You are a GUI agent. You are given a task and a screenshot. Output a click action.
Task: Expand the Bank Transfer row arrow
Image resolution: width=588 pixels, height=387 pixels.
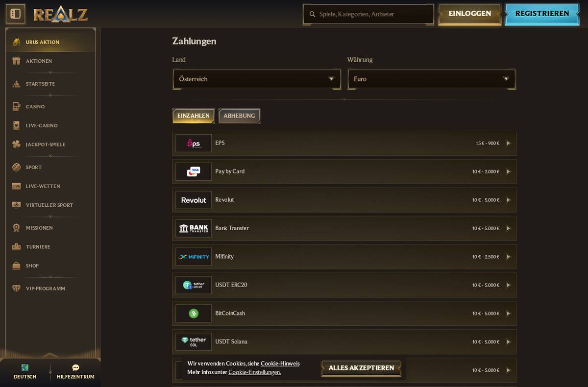tap(508, 229)
